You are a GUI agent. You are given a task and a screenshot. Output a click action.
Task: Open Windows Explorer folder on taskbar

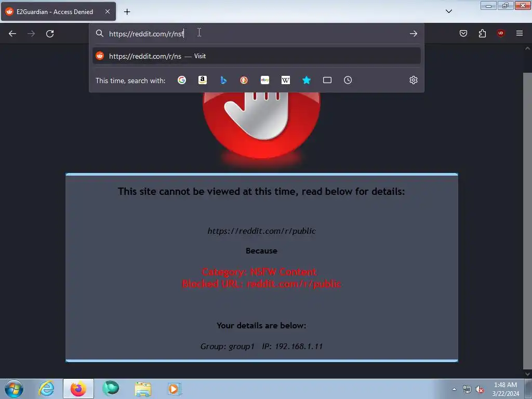[143, 389]
